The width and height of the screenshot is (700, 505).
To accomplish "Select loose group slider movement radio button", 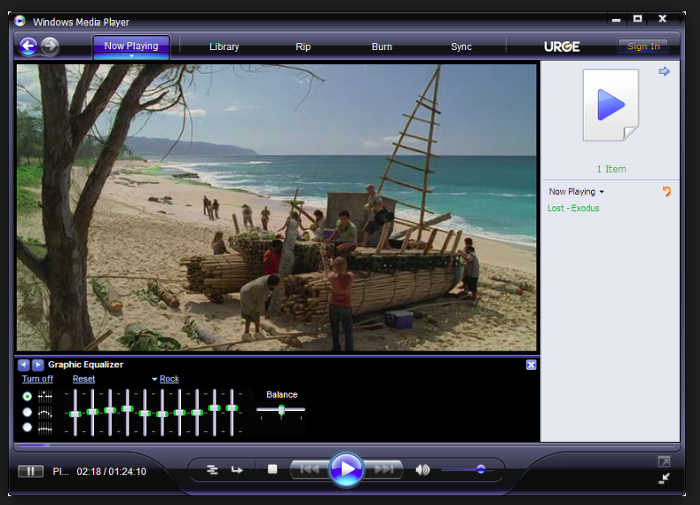I will (x=27, y=412).
